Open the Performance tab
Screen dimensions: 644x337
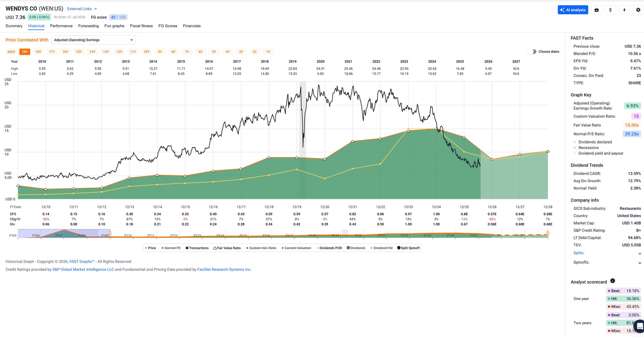point(61,26)
